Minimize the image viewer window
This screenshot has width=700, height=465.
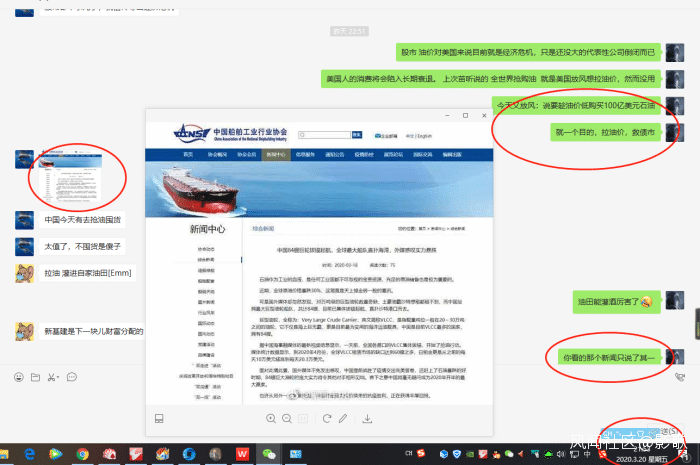click(447, 116)
